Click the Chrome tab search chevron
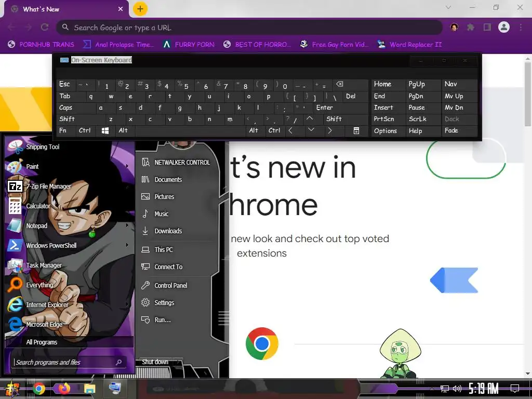Image resolution: width=532 pixels, height=399 pixels. pos(448,7)
